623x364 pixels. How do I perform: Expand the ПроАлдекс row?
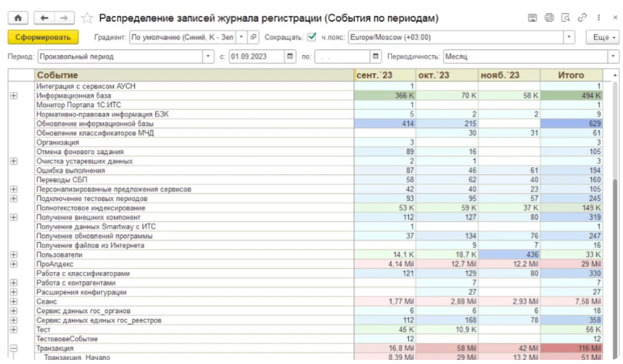coord(14,264)
